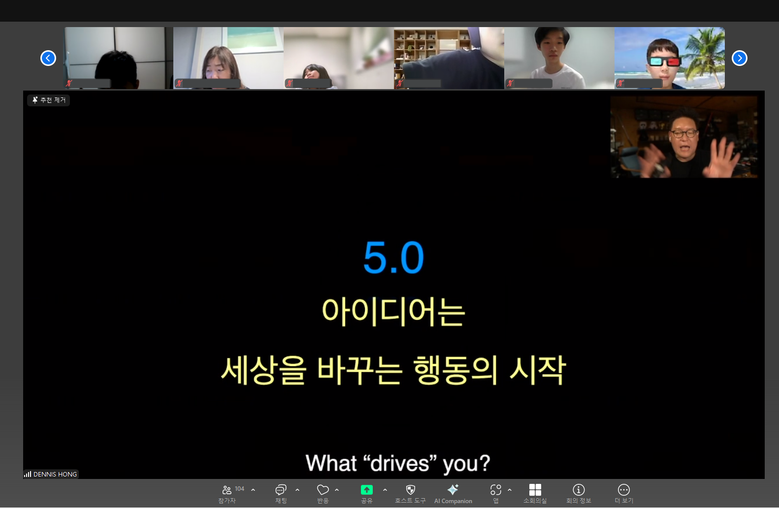Screen dimensions: 779x508
Task: Open host tools (호스트 도구) shield icon
Action: click(410, 490)
